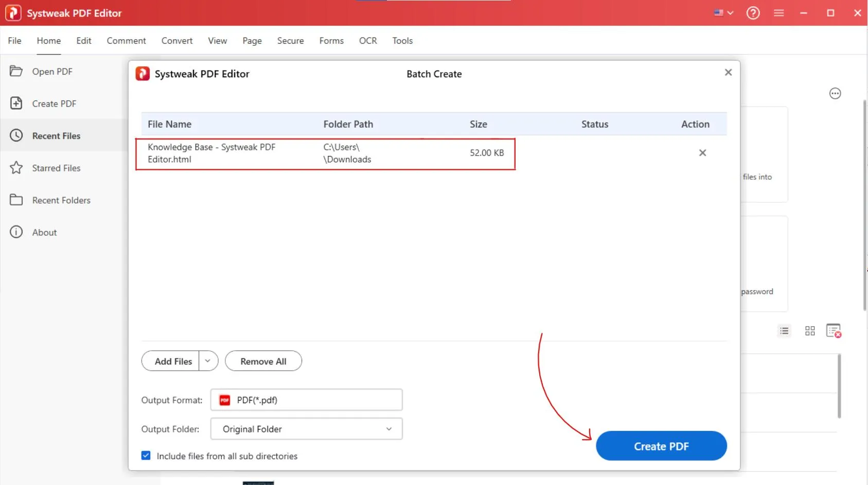The width and height of the screenshot is (868, 485).
Task: Expand the Add Files dropdown arrow
Action: point(208,361)
